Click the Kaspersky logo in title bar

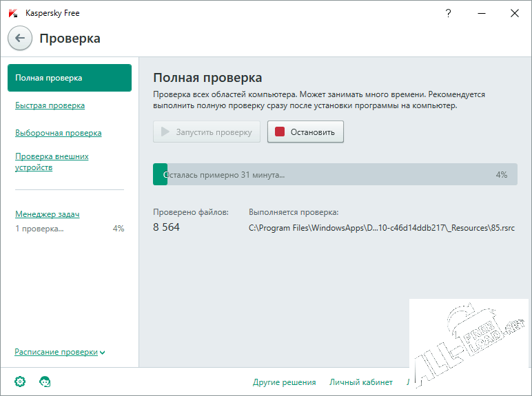[x=12, y=13]
